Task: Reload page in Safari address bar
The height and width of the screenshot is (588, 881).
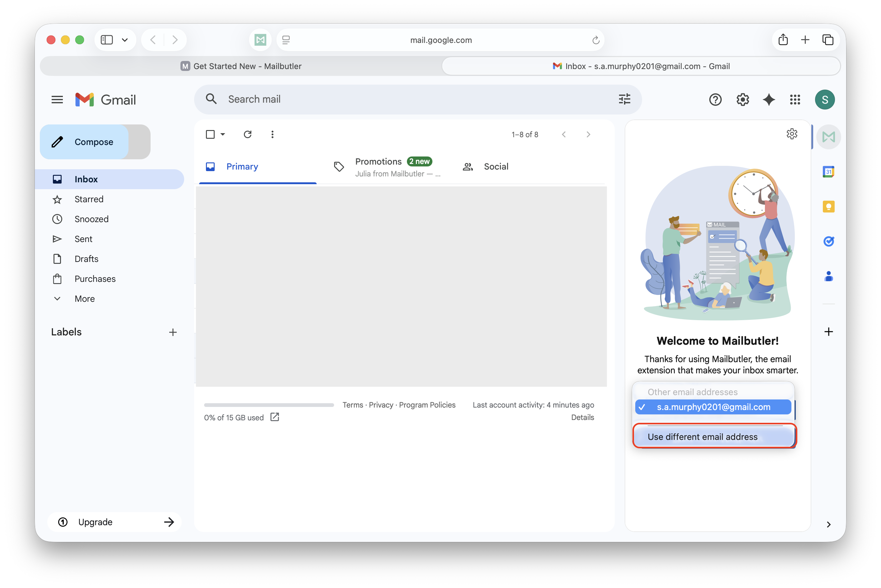Action: (x=595, y=40)
